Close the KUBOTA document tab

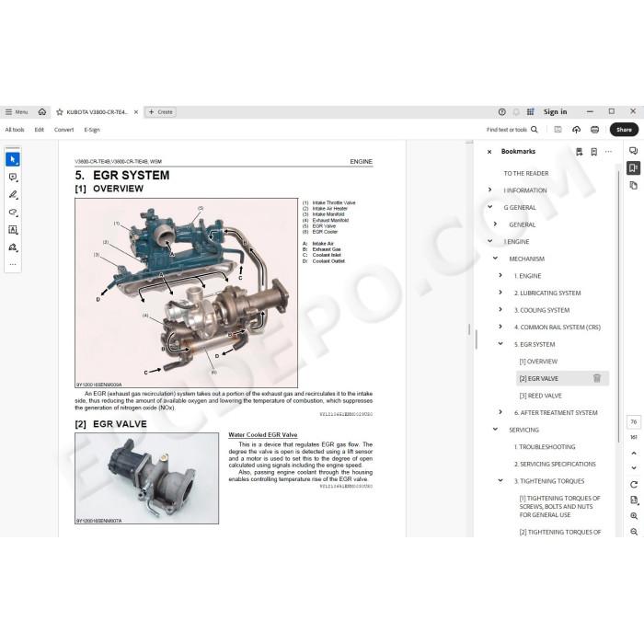click(x=136, y=111)
